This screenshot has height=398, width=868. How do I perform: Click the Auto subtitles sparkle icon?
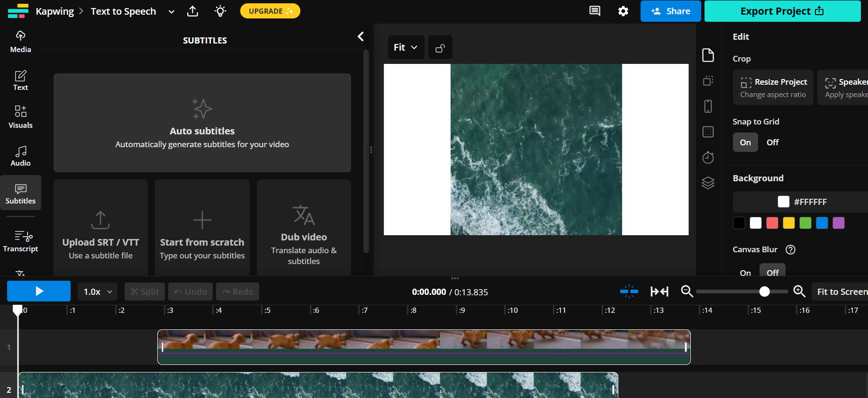202,109
